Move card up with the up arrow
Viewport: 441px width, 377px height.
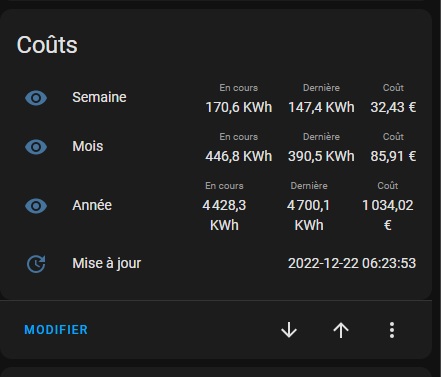[341, 330]
